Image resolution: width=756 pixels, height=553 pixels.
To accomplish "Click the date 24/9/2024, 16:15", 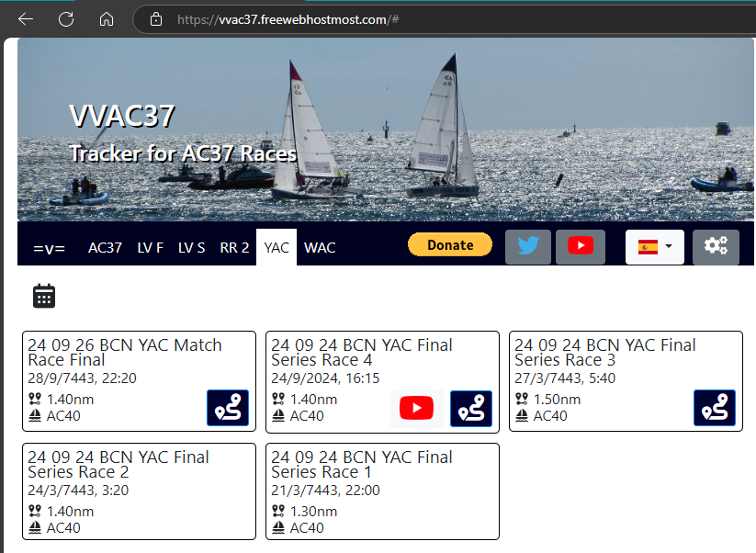I will (x=325, y=378).
